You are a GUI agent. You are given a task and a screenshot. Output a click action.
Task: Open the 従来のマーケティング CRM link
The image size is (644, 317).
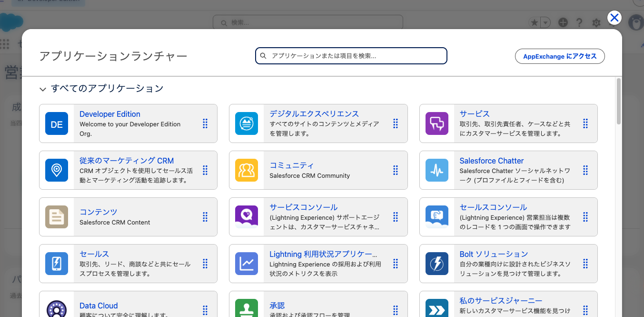tap(127, 161)
